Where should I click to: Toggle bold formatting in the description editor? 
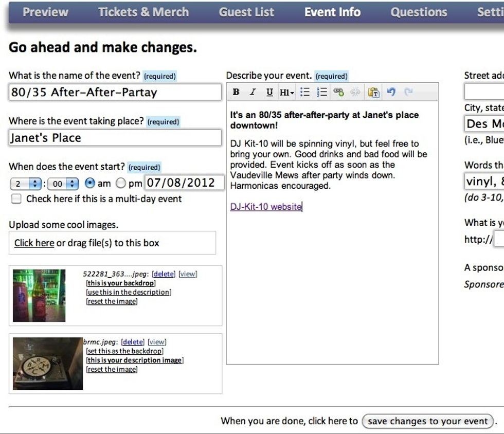(x=236, y=92)
